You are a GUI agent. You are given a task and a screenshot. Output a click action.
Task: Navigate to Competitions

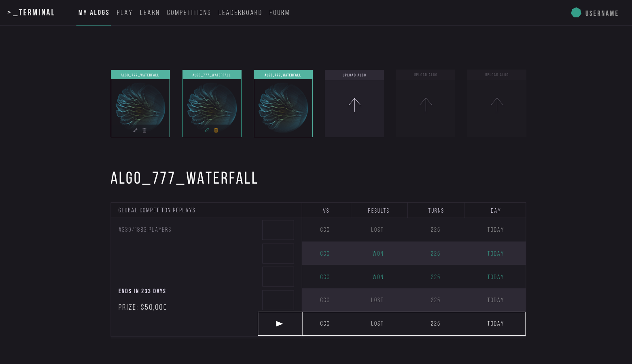tap(189, 13)
